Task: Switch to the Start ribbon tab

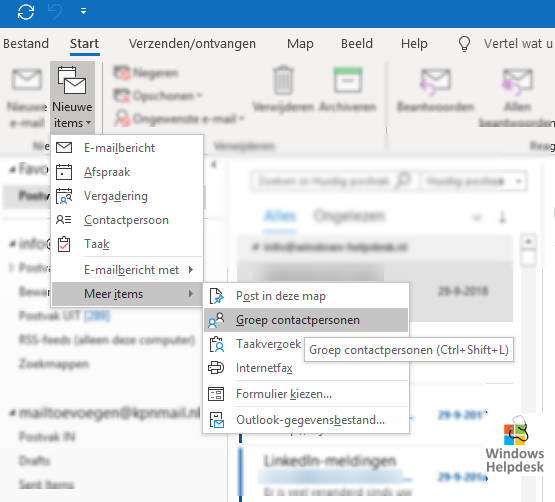Action: (x=84, y=44)
